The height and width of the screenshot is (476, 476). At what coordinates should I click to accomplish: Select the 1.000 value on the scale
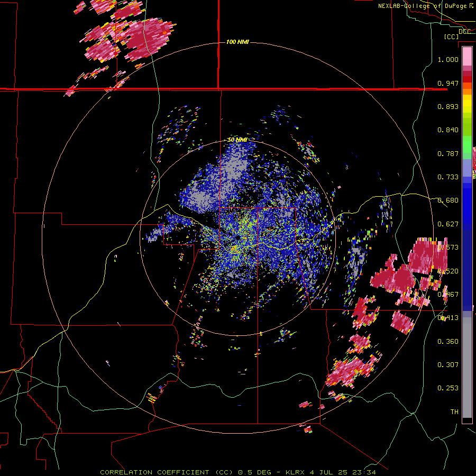click(x=448, y=59)
